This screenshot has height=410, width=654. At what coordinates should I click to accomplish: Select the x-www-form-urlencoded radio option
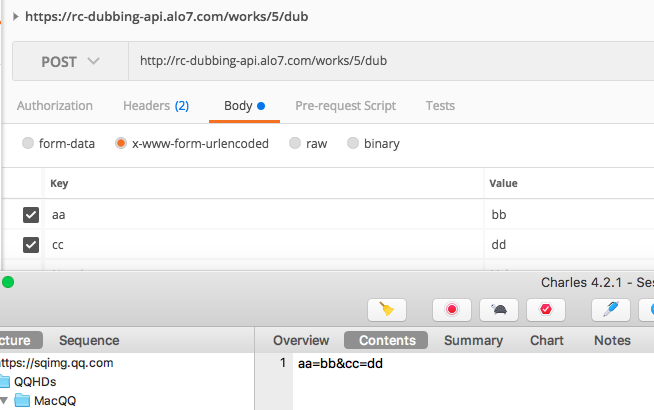click(x=121, y=143)
